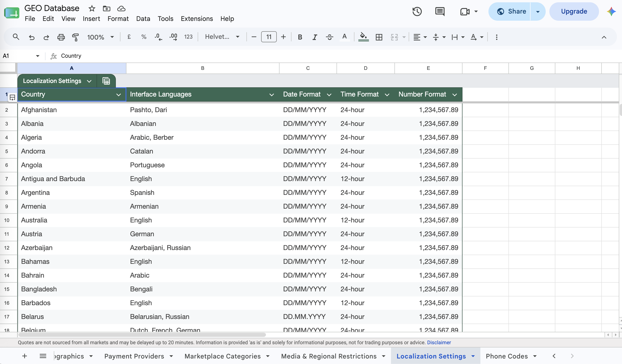Expand the Date Format column dropdown
Viewport: 622px width, 364px height.
(x=329, y=95)
